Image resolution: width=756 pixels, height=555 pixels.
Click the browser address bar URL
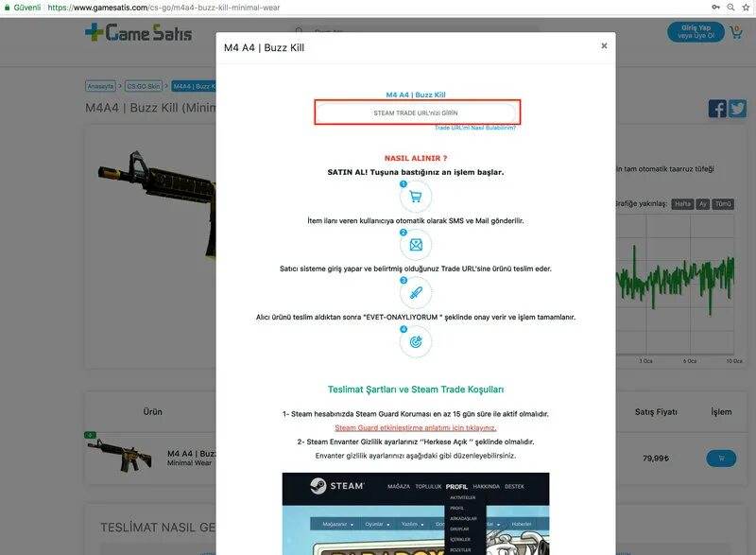coord(163,8)
